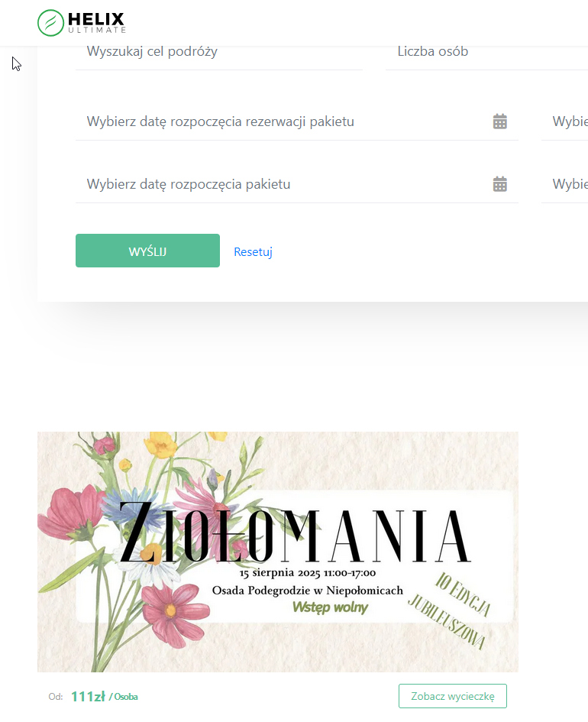Click 'Wstęp wolny' text on the banner
Screen dimensions: 588x722
coord(330,608)
